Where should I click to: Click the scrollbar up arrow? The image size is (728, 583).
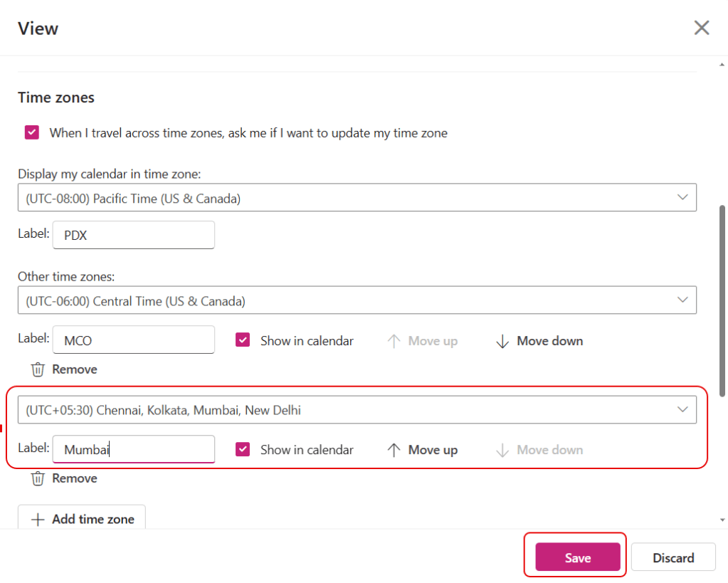[723, 64]
